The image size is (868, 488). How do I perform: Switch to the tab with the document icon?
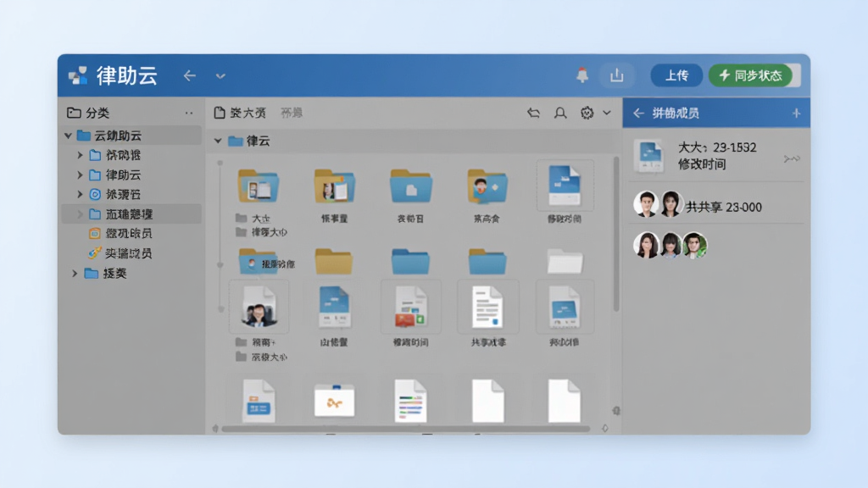tap(240, 113)
